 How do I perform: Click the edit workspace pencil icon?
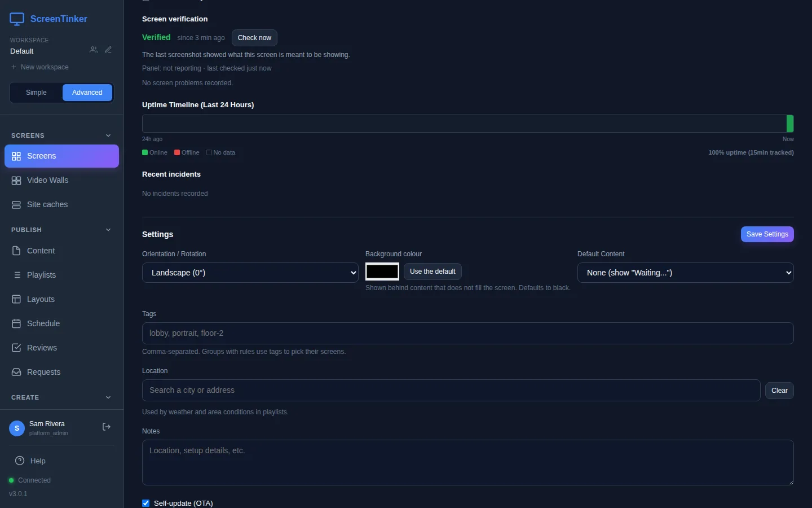[x=108, y=50]
